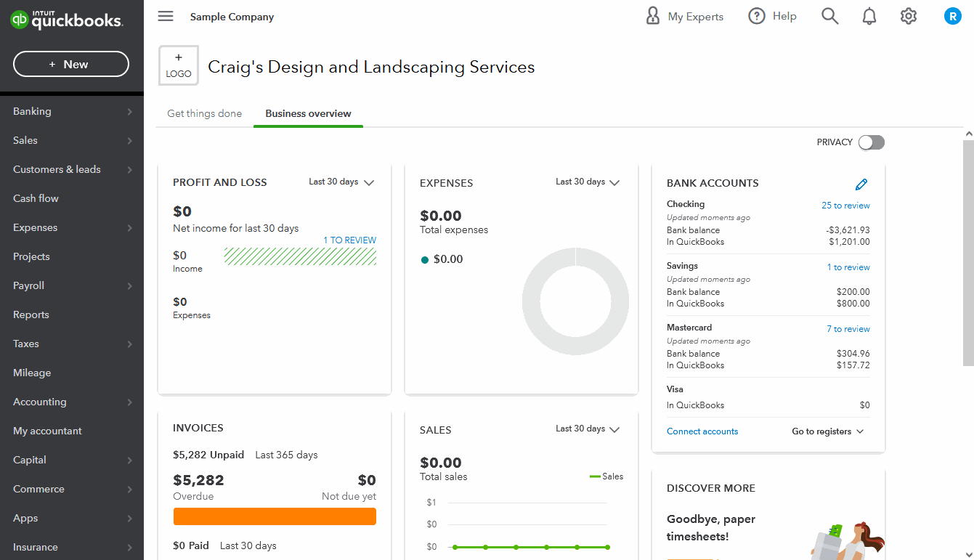974x560 pixels.
Task: Open the Reports menu item
Action: click(31, 315)
